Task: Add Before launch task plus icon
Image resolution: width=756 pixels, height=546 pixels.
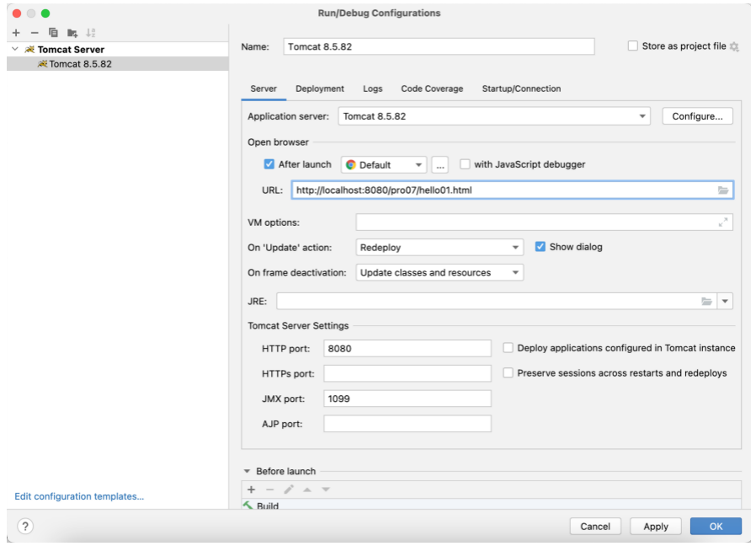Action: pos(251,490)
